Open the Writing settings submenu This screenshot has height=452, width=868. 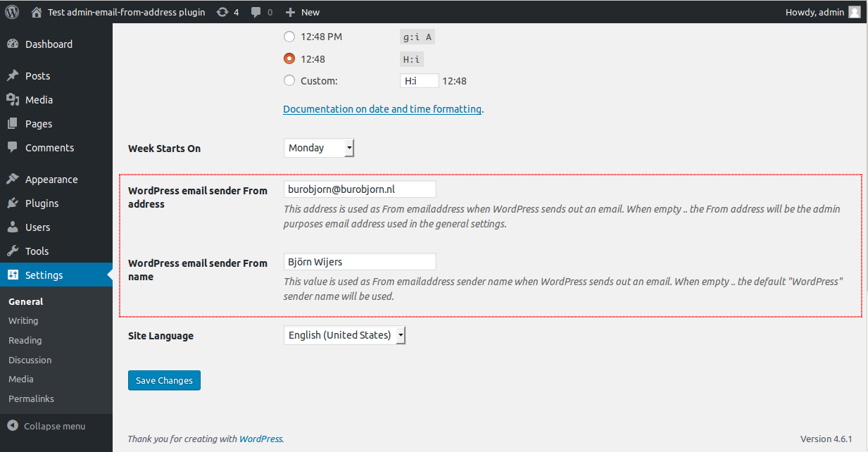(23, 320)
